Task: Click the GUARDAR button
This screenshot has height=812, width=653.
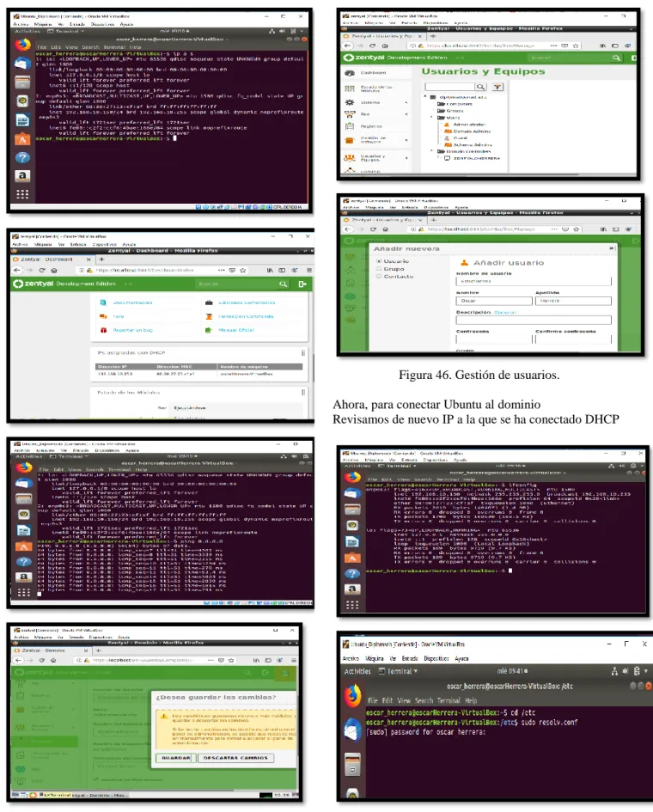Action: click(176, 758)
